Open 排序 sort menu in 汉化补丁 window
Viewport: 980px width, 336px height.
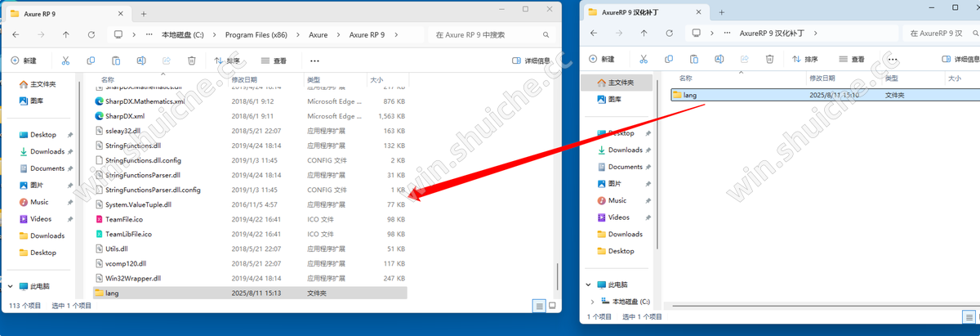coord(805,59)
